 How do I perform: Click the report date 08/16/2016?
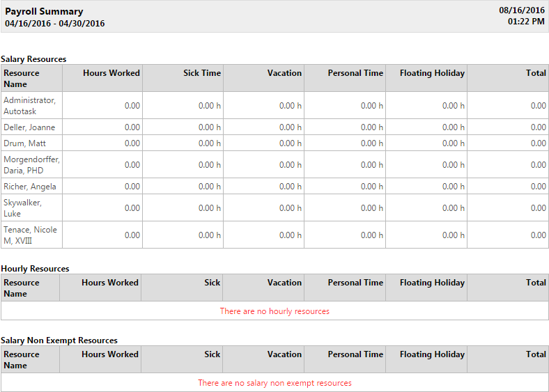tap(522, 10)
